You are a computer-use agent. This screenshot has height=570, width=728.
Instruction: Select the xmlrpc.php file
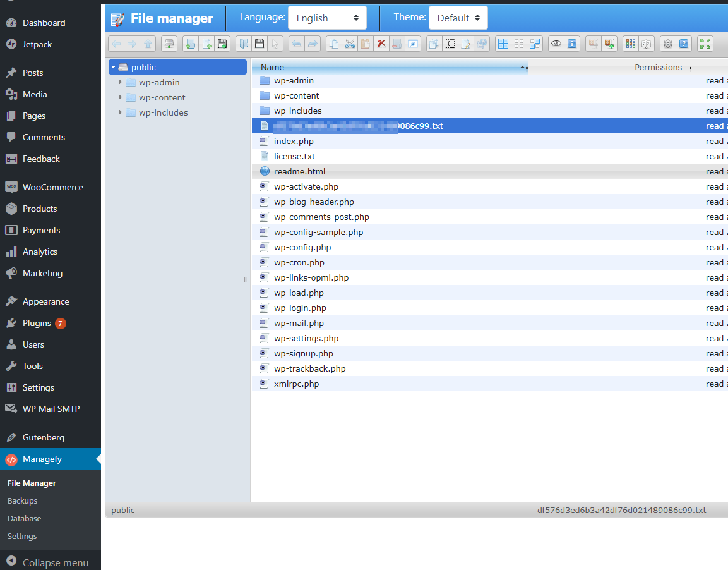[490, 384]
